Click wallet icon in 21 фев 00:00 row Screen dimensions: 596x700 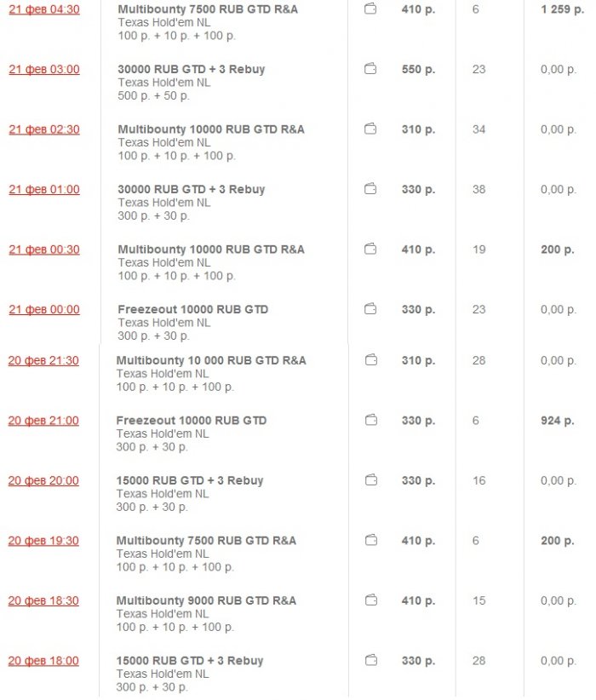click(x=370, y=309)
